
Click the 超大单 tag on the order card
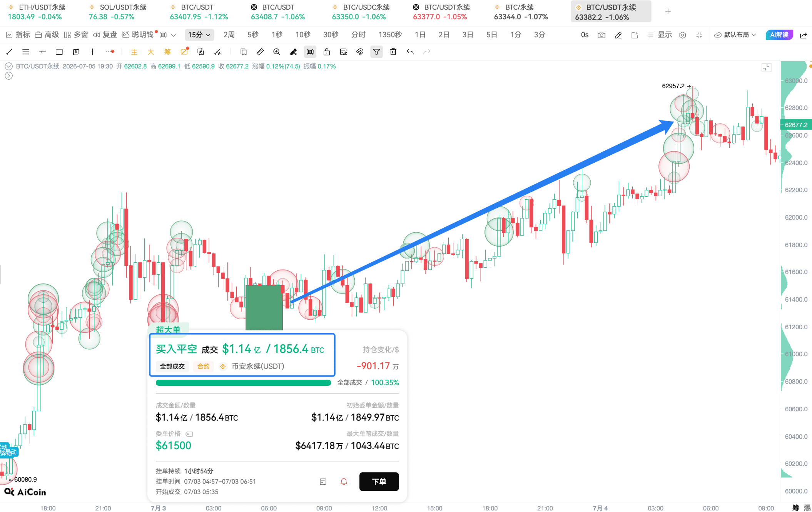pos(168,329)
